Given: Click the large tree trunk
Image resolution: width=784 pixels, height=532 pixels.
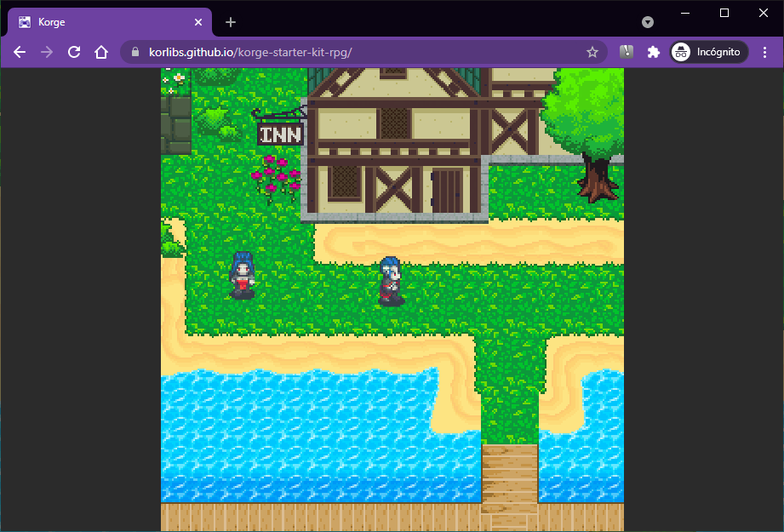Looking at the screenshot, I should [598, 179].
